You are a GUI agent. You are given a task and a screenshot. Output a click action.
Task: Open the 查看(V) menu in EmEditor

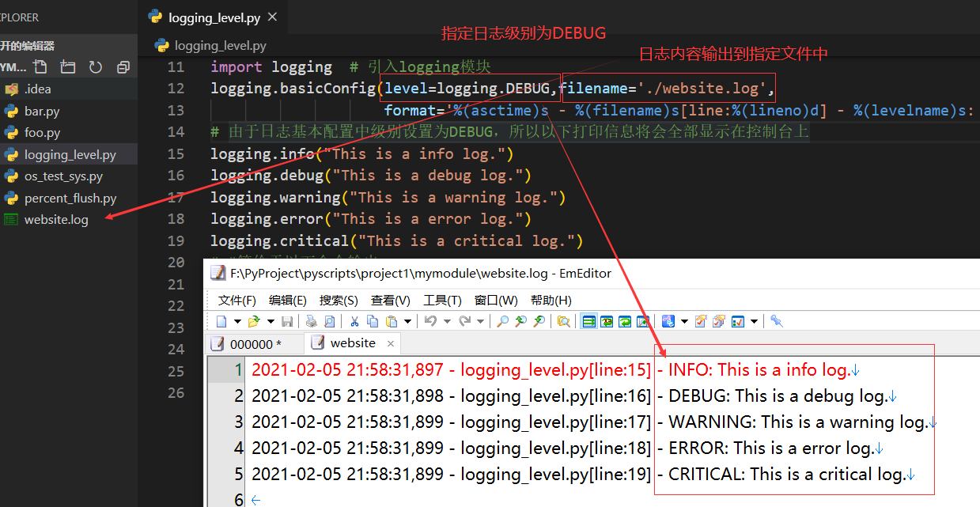pos(391,301)
